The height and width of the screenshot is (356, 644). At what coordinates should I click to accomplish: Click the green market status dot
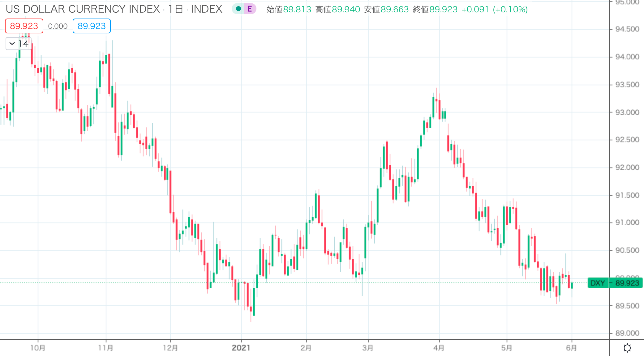coord(238,9)
